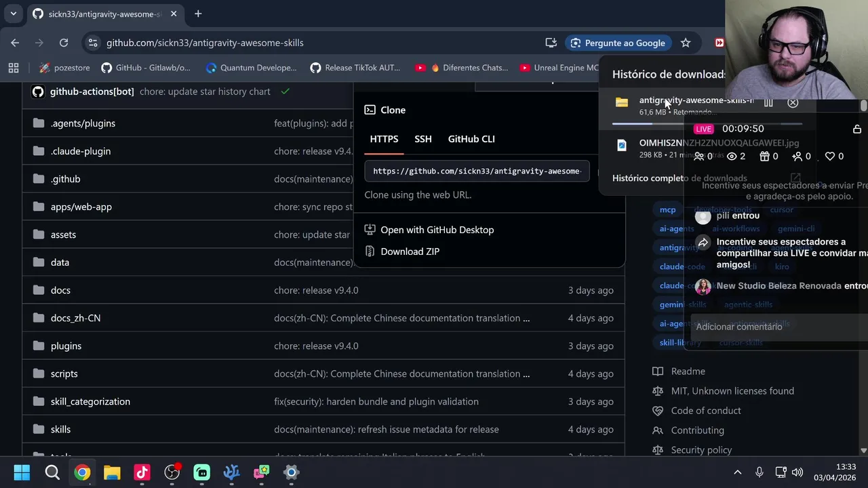Image resolution: width=868 pixels, height=488 pixels.
Task: Click the new followers icon on live overlay
Action: pyautogui.click(x=797, y=157)
